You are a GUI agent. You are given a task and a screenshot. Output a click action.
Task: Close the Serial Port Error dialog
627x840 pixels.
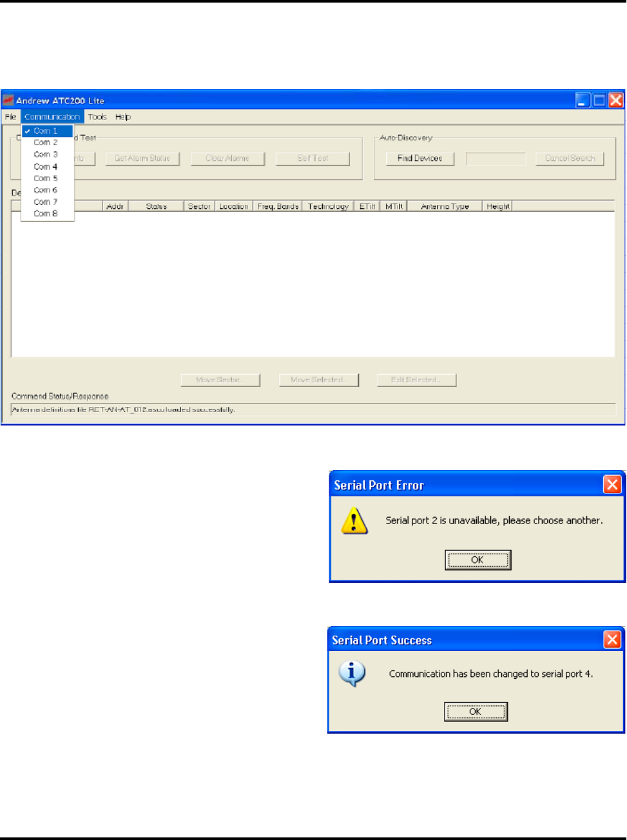612,484
